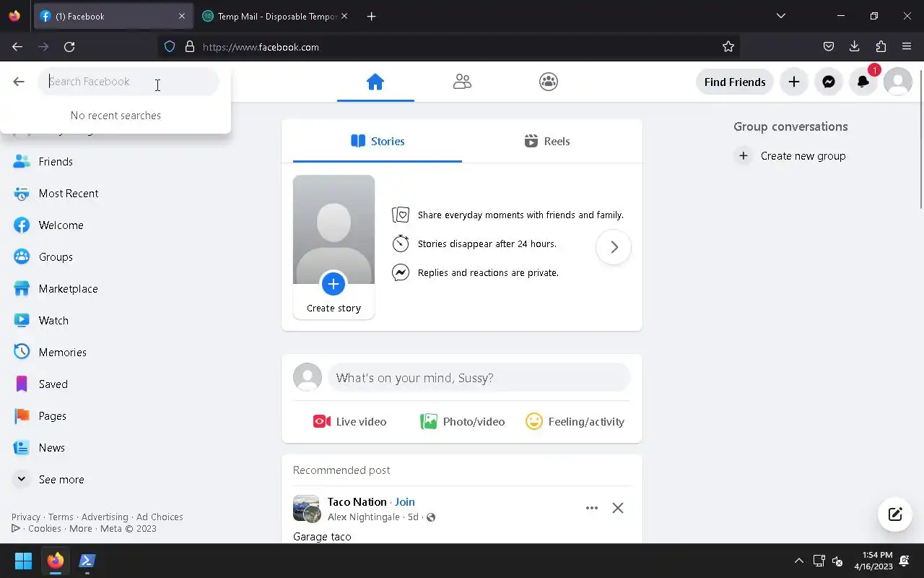This screenshot has width=924, height=578.
Task: Open the Firefox extensions icon
Action: tap(881, 47)
